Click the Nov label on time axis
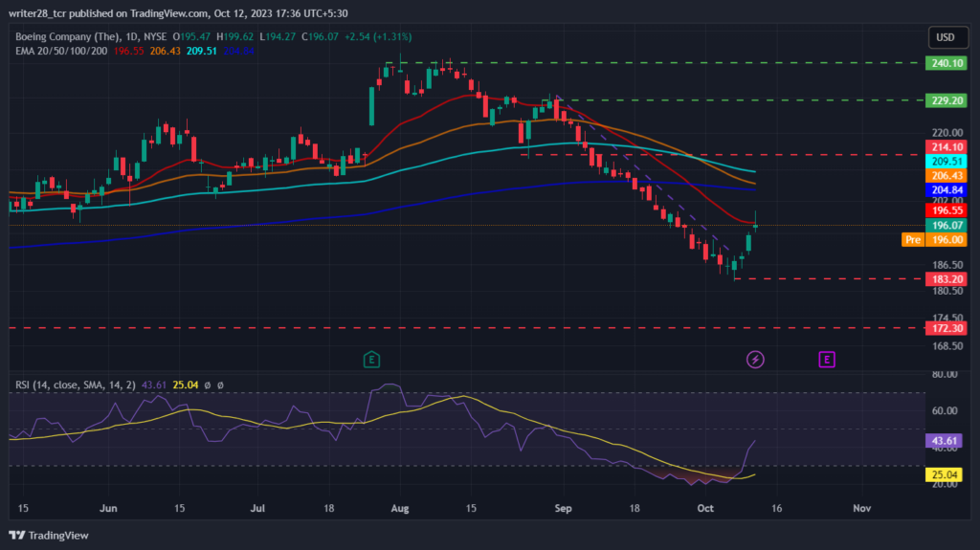This screenshot has width=980, height=550. coord(862,508)
